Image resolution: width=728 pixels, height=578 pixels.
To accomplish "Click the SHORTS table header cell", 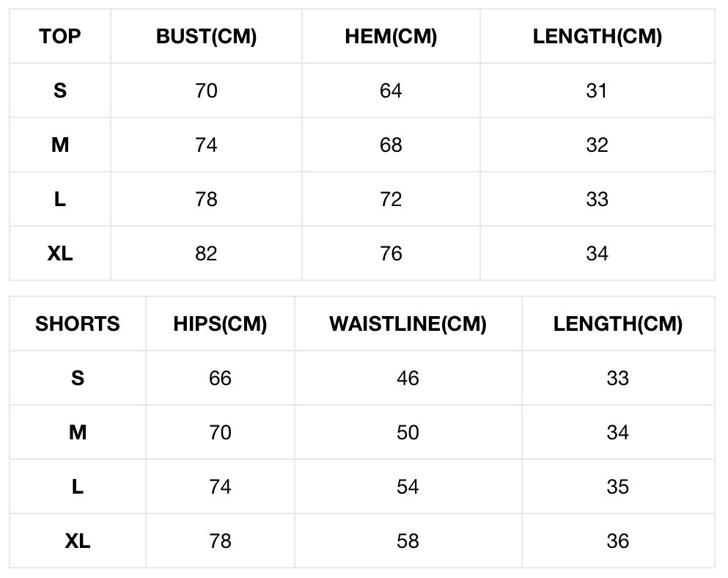I will click(78, 324).
